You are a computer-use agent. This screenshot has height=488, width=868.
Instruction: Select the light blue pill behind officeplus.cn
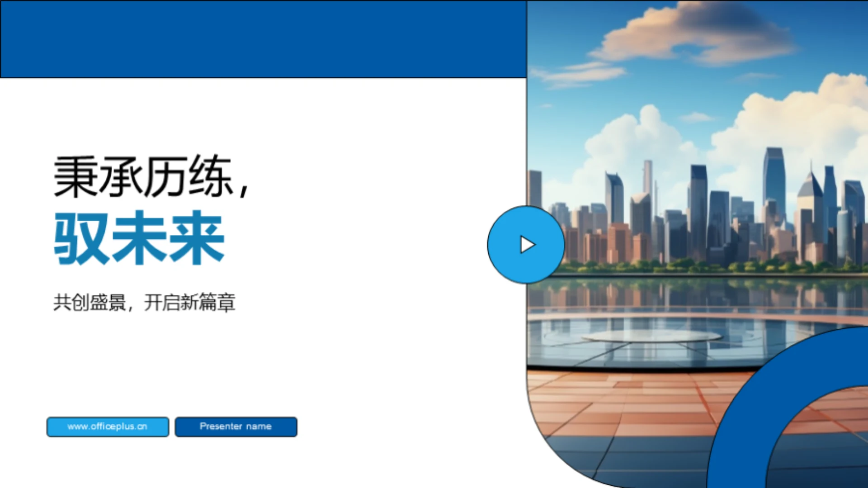(x=107, y=426)
